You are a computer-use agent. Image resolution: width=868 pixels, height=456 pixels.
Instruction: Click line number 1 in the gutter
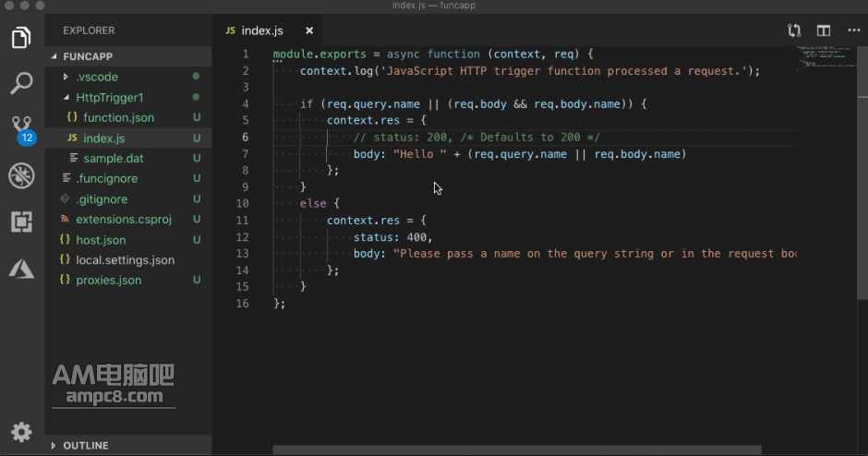pyautogui.click(x=246, y=54)
